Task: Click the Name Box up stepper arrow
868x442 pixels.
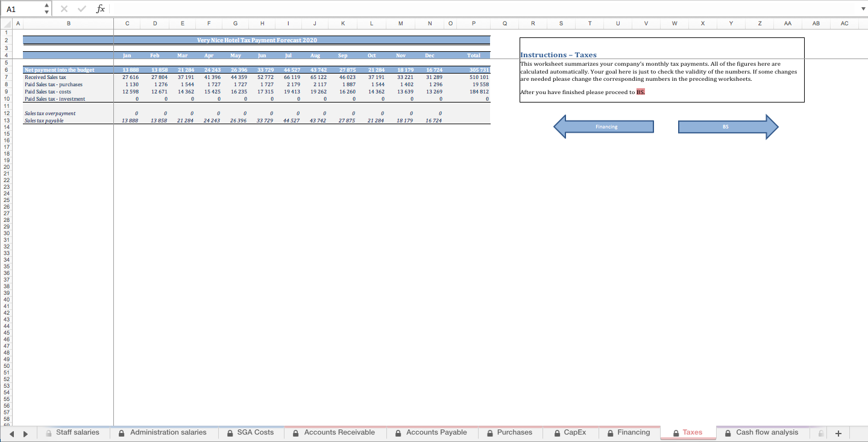Action: 45,5
